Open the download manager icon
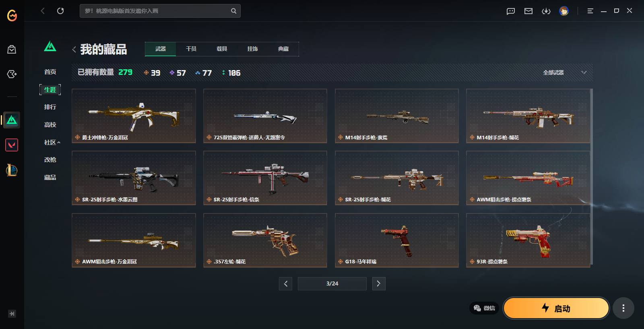 [x=546, y=11]
